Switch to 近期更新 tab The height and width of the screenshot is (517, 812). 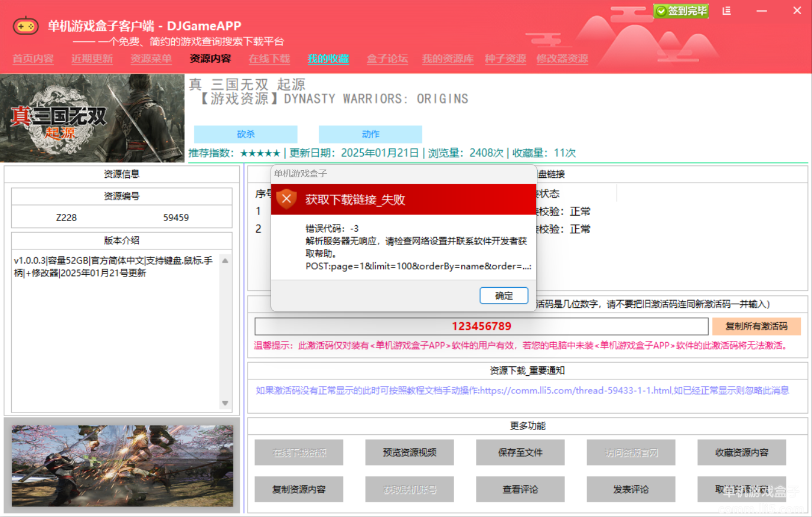tap(92, 58)
